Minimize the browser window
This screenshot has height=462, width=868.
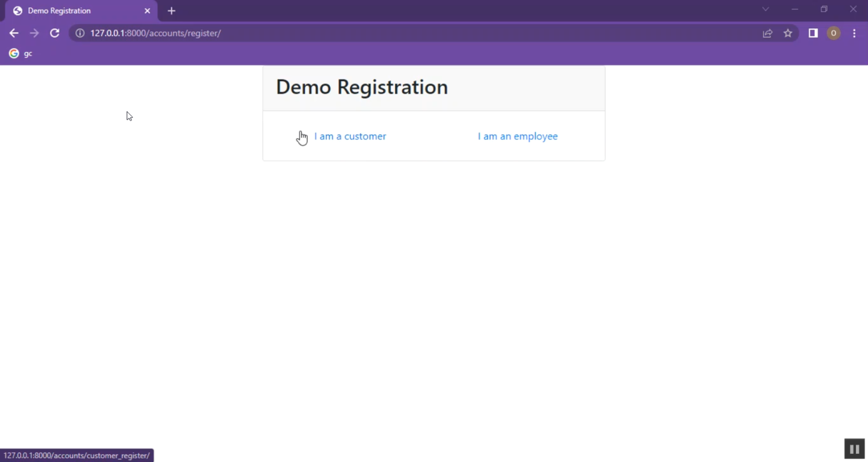click(x=795, y=9)
